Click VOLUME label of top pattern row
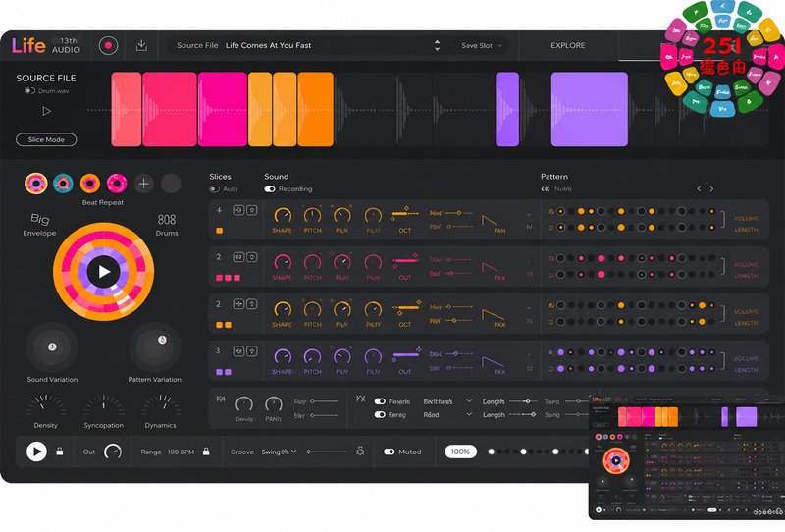The image size is (785, 532). click(x=746, y=219)
